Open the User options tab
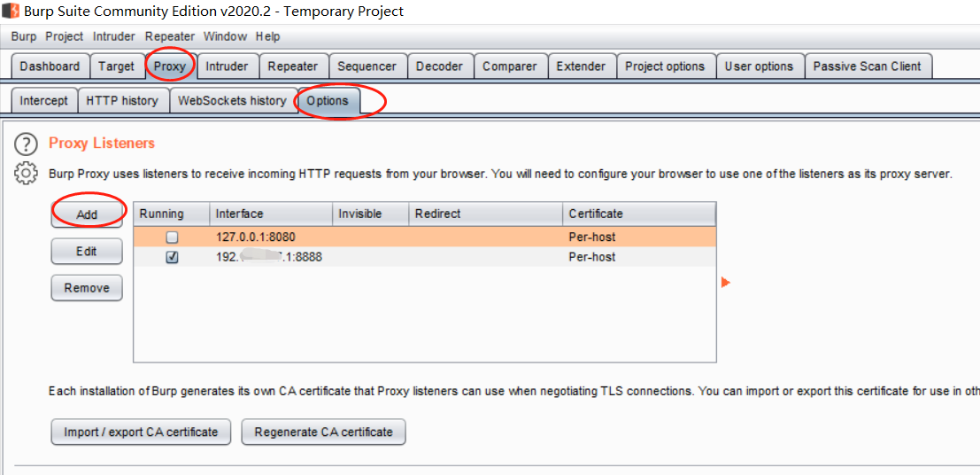980x475 pixels. click(x=760, y=66)
